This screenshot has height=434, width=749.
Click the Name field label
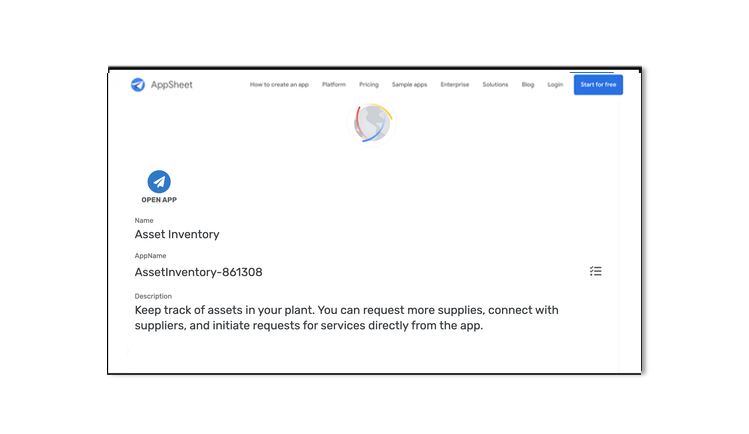pos(144,220)
